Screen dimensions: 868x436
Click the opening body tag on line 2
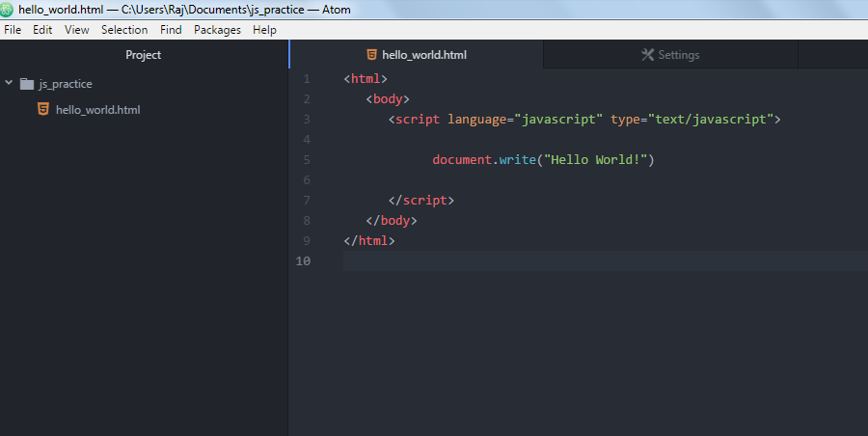(388, 99)
